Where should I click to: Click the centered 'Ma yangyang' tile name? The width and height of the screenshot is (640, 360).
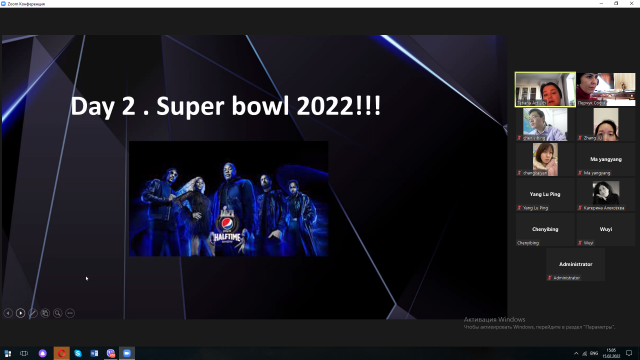tap(606, 159)
